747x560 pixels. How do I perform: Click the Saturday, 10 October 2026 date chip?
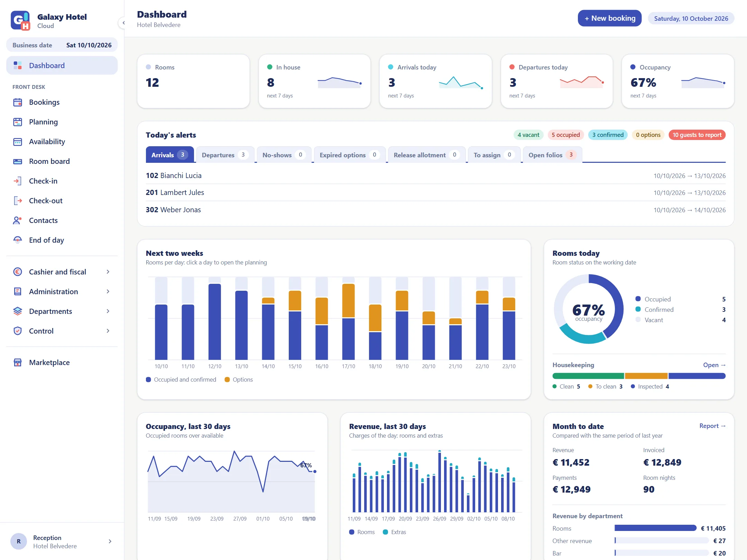(x=691, y=19)
